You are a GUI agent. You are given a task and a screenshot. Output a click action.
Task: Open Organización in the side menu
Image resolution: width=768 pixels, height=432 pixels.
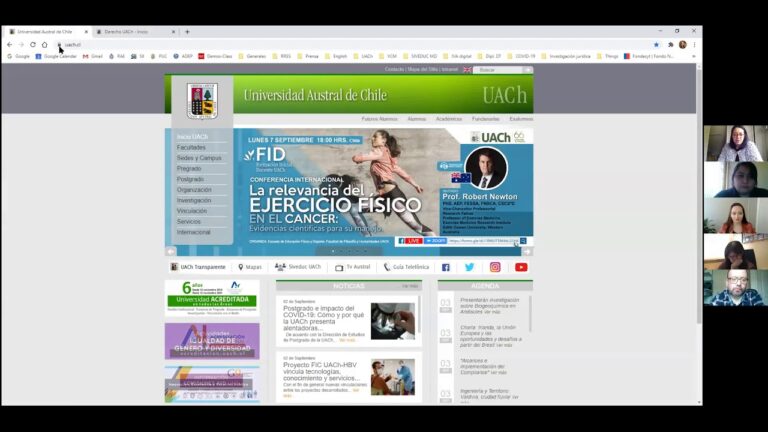194,190
